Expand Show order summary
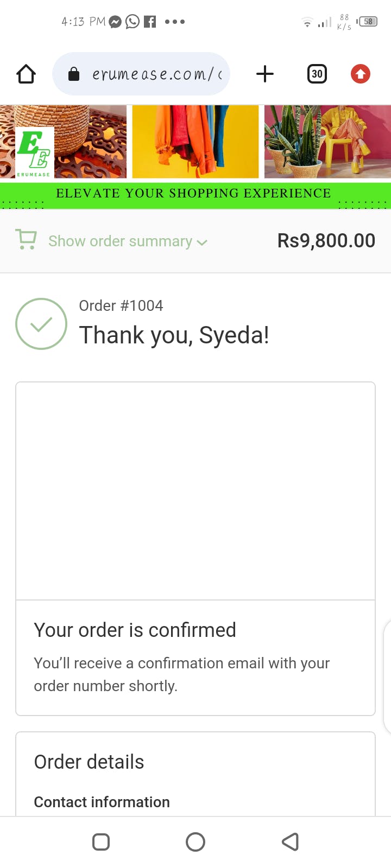Image resolution: width=391 pixels, height=868 pixels. 120,241
